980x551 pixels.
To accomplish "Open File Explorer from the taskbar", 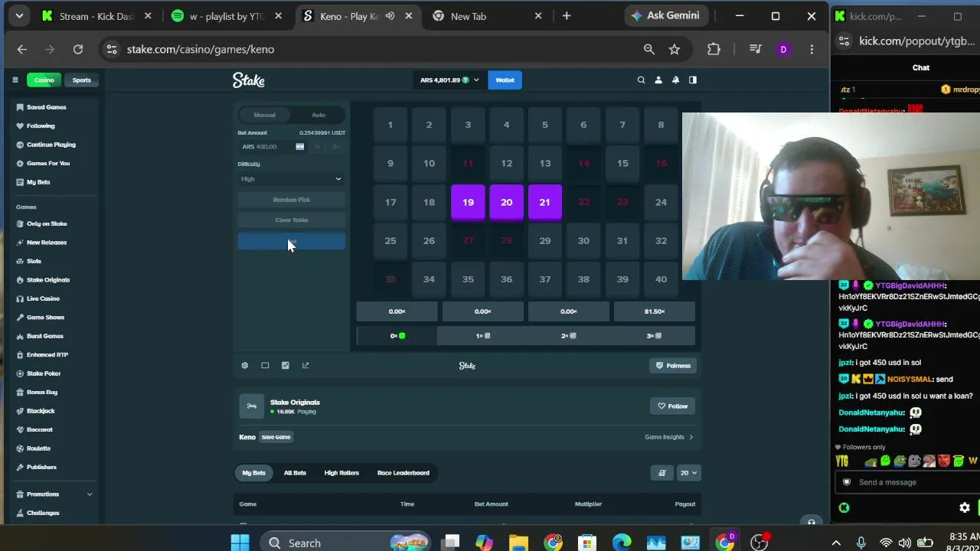I will point(518,543).
